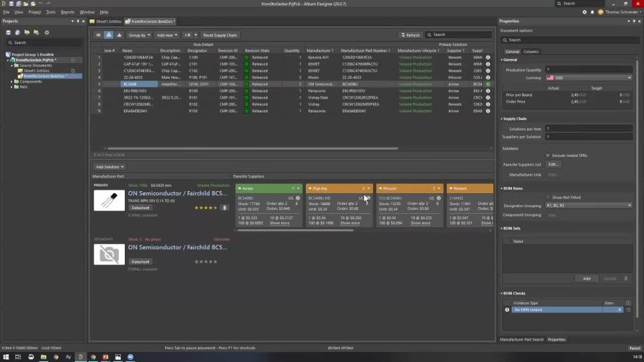This screenshot has height=362, width=644.
Task: Open the Currency USD dropdown
Action: 588,78
